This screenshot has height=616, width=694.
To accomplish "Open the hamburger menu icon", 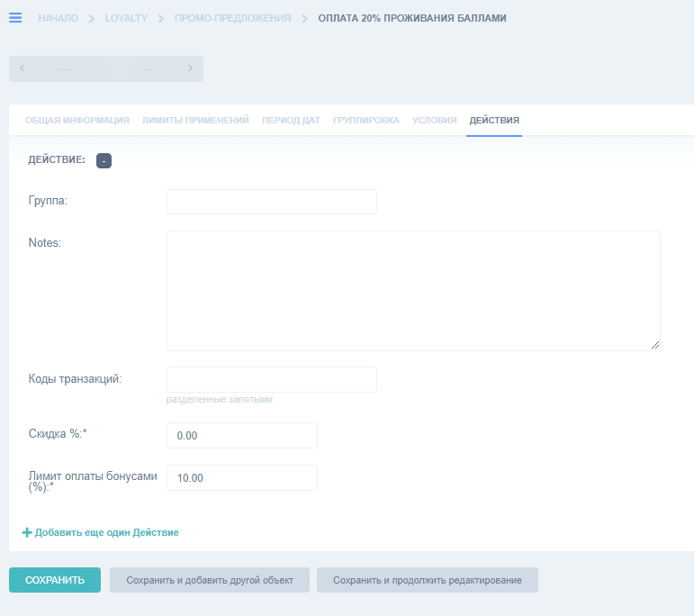I will [x=15, y=18].
